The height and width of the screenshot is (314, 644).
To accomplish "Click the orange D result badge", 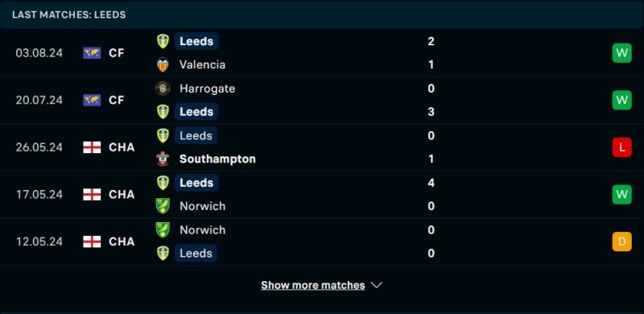I will [x=621, y=242].
